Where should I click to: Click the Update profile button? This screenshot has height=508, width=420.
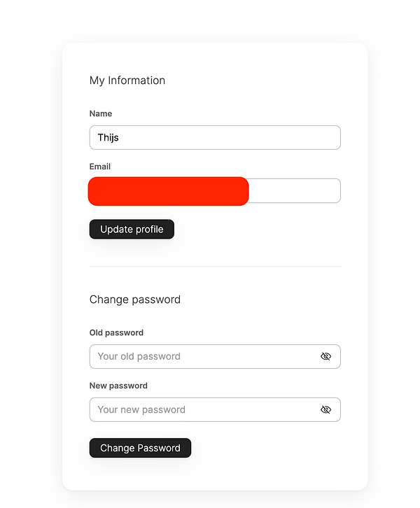132,229
